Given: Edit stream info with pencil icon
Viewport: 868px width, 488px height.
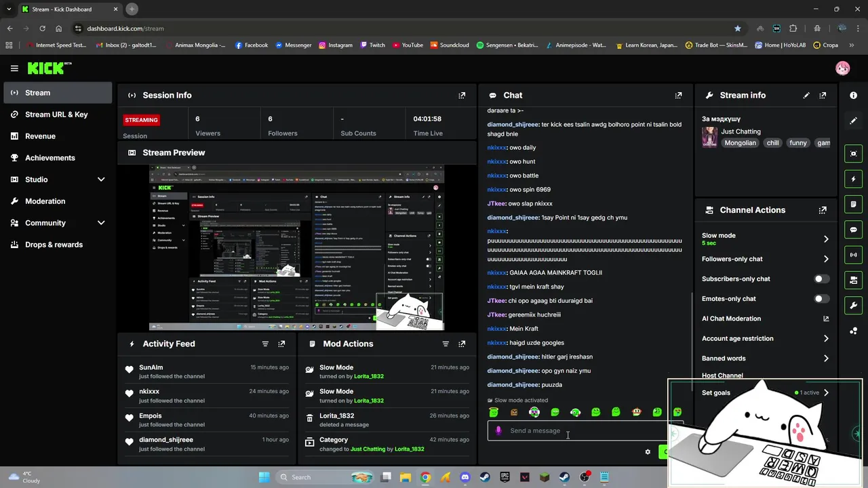Looking at the screenshot, I should (x=806, y=96).
